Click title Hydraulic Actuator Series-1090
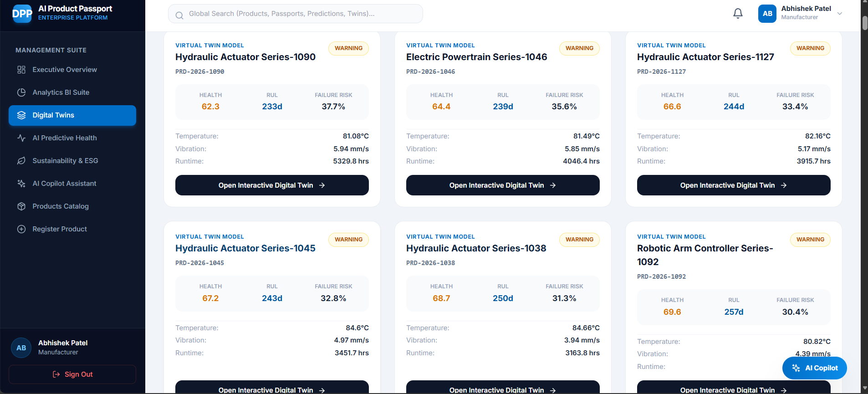Image resolution: width=868 pixels, height=394 pixels. tap(245, 57)
